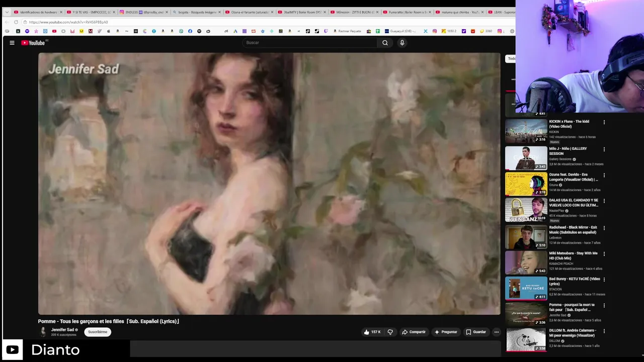Open options menu for Pomme pourquoi la mort
The height and width of the screenshot is (362, 644).
tap(604, 306)
